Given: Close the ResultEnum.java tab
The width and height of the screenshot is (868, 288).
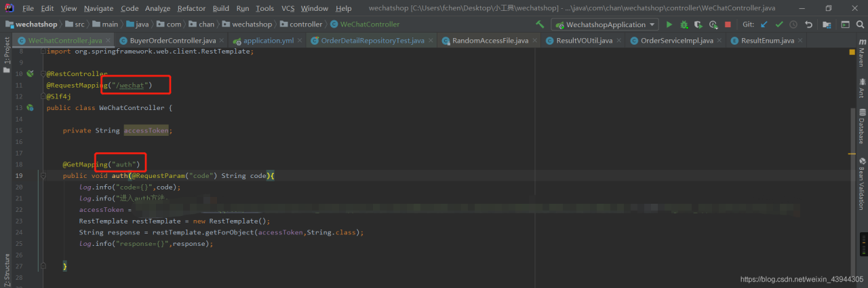Looking at the screenshot, I should tap(800, 41).
